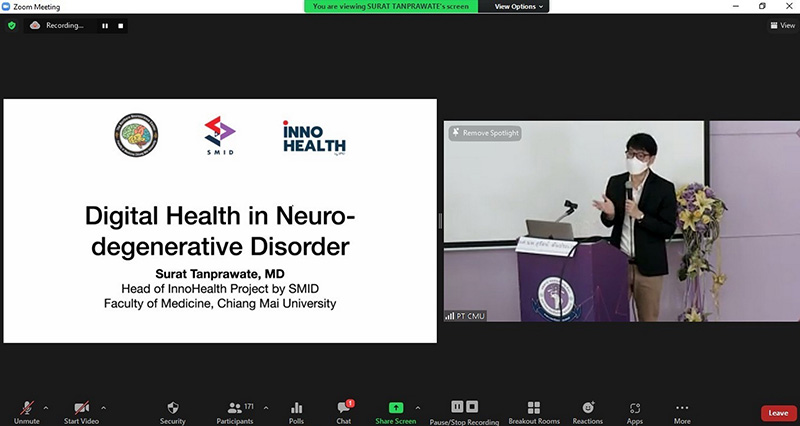The width and height of the screenshot is (800, 426).
Task: Open Apps in toolbar
Action: point(635,412)
